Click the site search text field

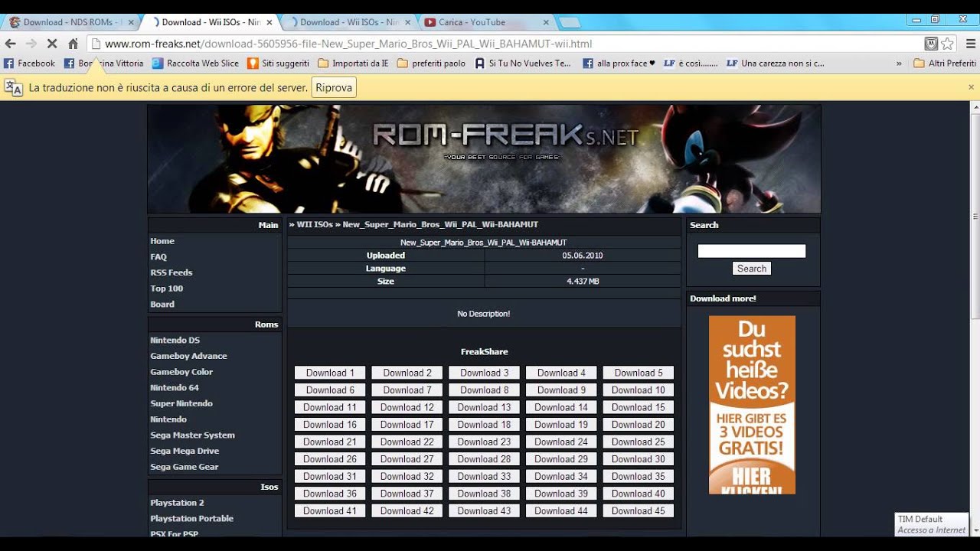752,251
